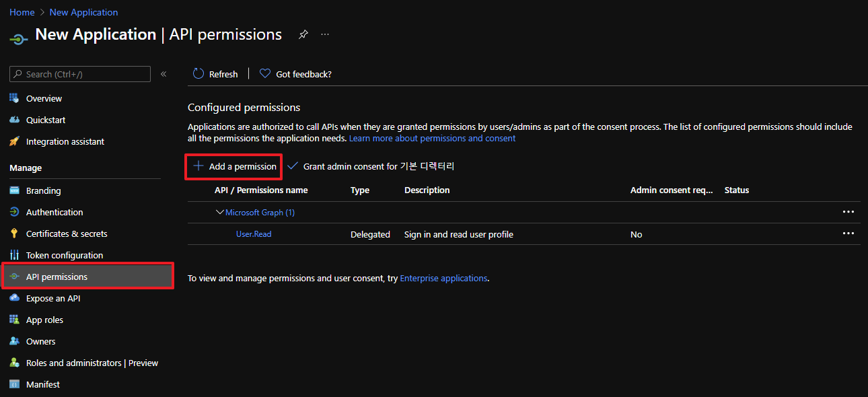Screen dimensions: 868x397
Task: Navigate to Home in the breadcrumb
Action: point(22,12)
